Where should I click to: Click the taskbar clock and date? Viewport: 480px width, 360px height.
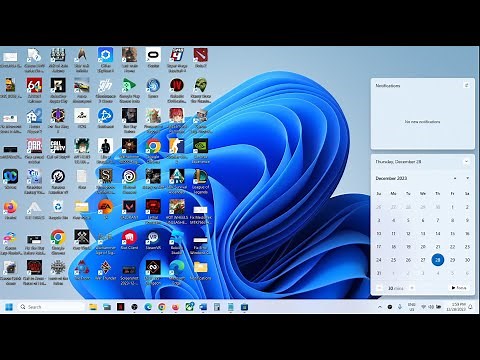[x=456, y=307]
